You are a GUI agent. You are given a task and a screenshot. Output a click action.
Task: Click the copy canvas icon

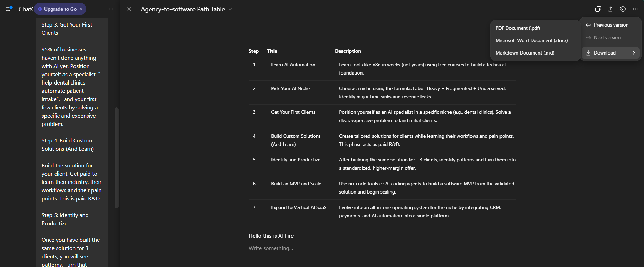tap(598, 9)
